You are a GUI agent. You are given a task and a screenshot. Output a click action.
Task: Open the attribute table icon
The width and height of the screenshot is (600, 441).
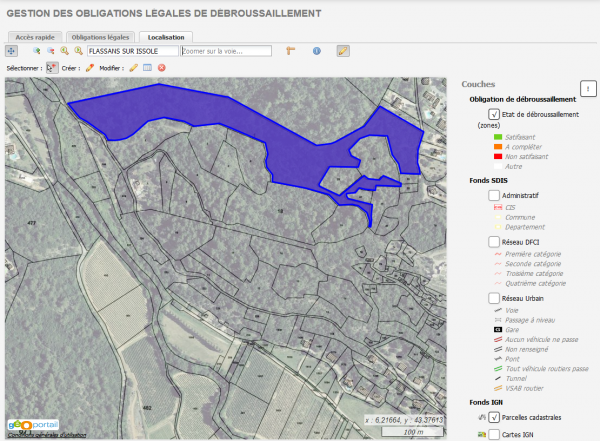pos(147,68)
